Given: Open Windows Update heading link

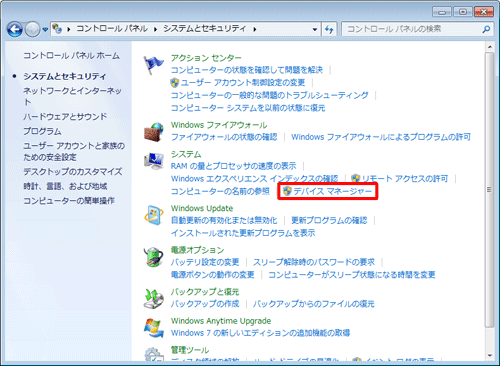Looking at the screenshot, I should [x=202, y=208].
